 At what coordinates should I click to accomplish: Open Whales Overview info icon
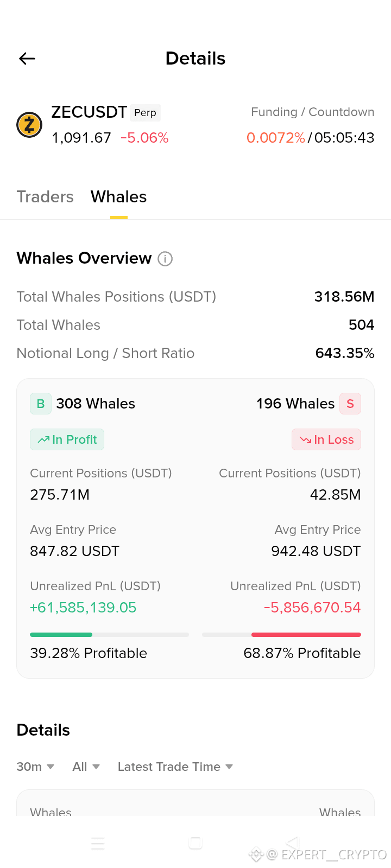pyautogui.click(x=165, y=259)
